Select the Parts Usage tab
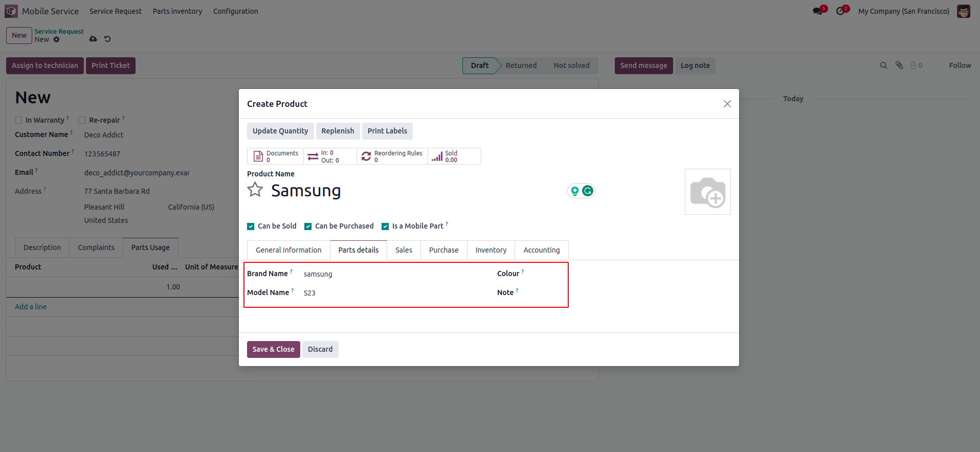Screen dimensions: 980x452 coord(150,247)
